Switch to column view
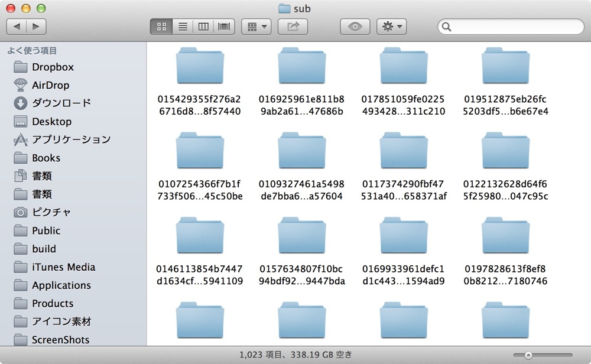The height and width of the screenshot is (364, 591). click(203, 27)
